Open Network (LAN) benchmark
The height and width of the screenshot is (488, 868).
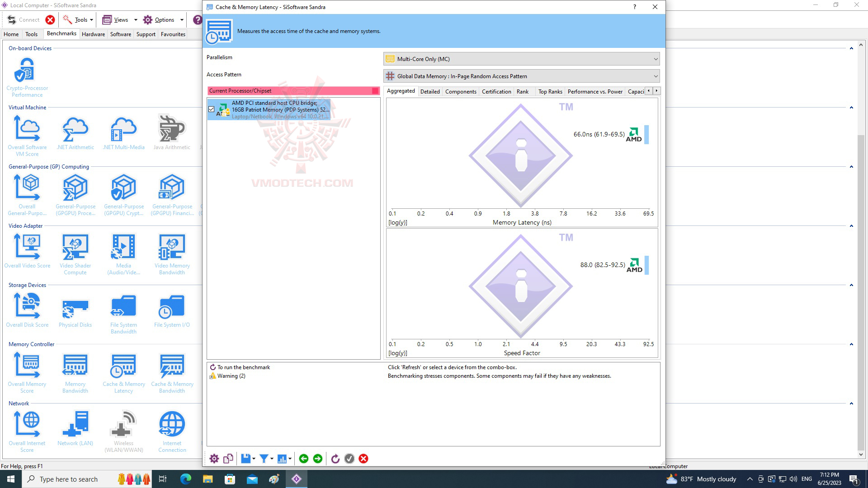point(75,429)
